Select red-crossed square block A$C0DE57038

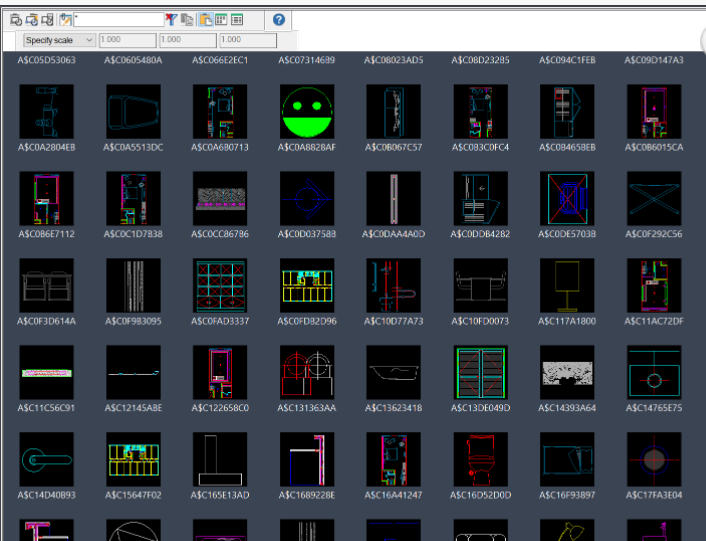tap(567, 198)
